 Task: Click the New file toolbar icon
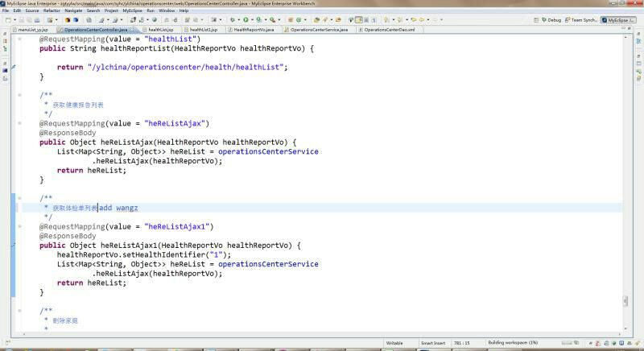tap(6, 19)
